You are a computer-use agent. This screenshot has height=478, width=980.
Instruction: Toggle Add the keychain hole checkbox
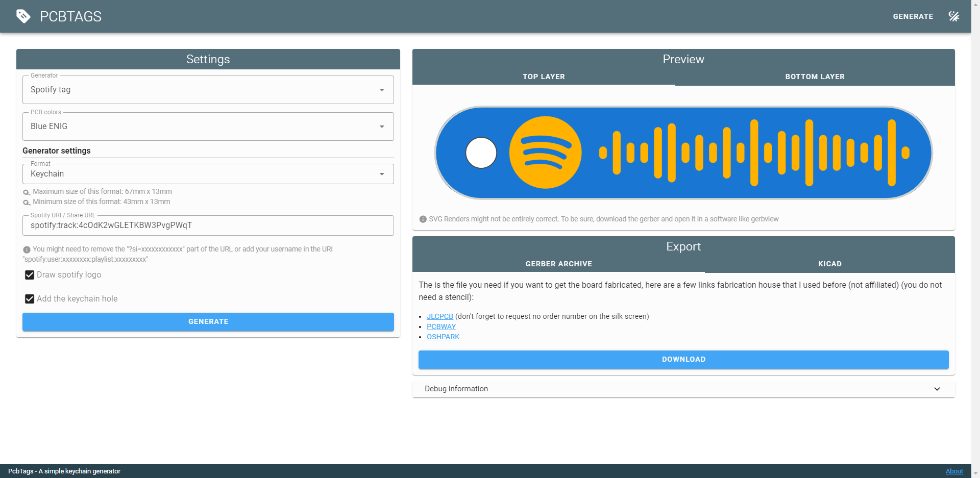pos(30,299)
